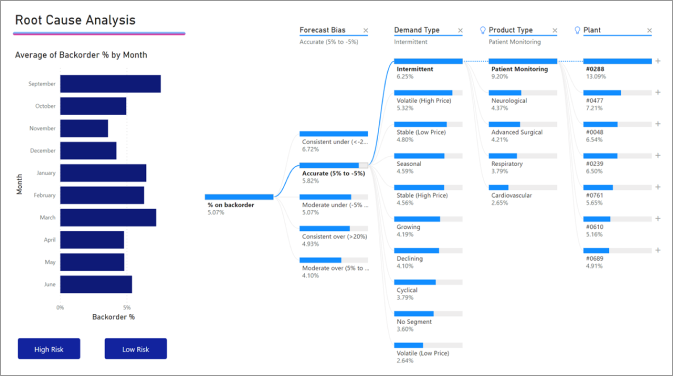The height and width of the screenshot is (376, 673).
Task: Click the High Risk button
Action: [49, 349]
